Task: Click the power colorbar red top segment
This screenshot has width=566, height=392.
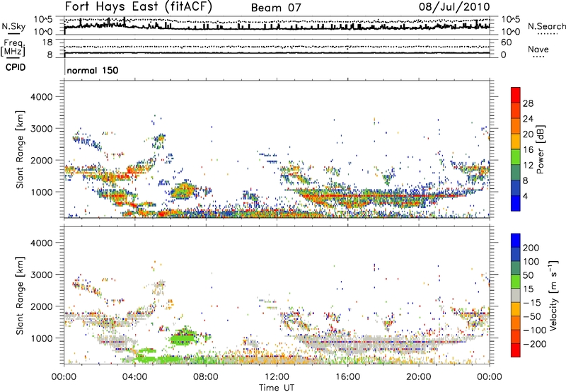Action: (x=516, y=95)
